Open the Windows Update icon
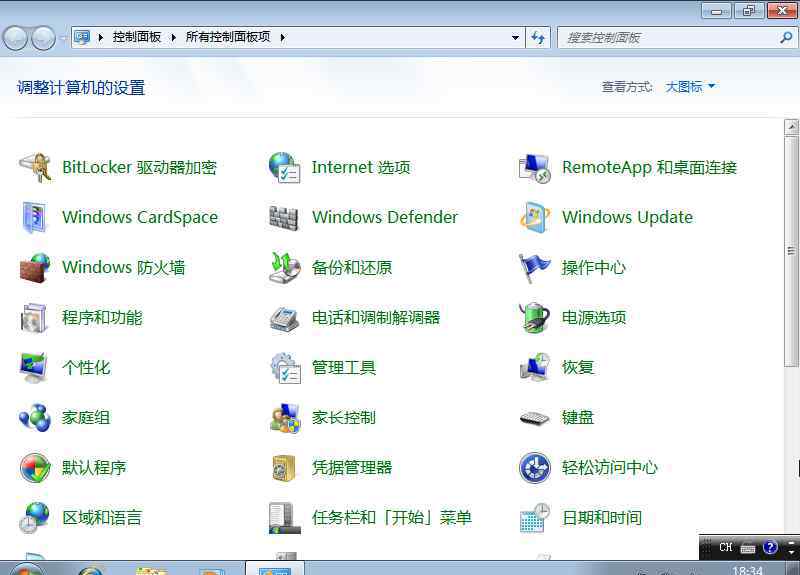The image size is (800, 575). pos(534,217)
